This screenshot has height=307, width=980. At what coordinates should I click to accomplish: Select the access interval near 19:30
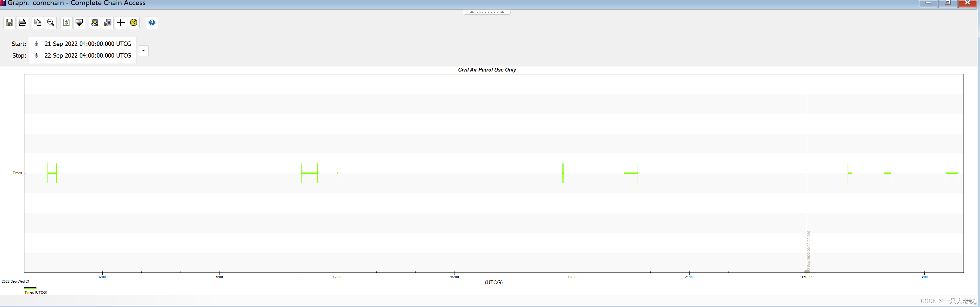point(631,173)
